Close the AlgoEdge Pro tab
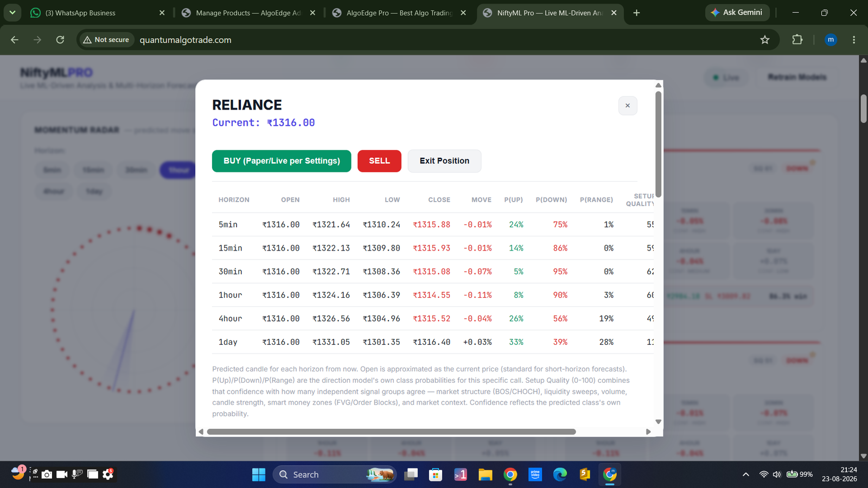Viewport: 868px width, 488px height. tap(463, 13)
